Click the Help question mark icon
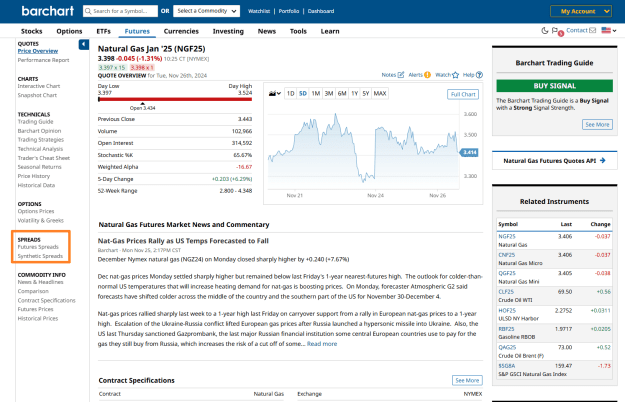The height and width of the screenshot is (402, 625). [x=480, y=75]
